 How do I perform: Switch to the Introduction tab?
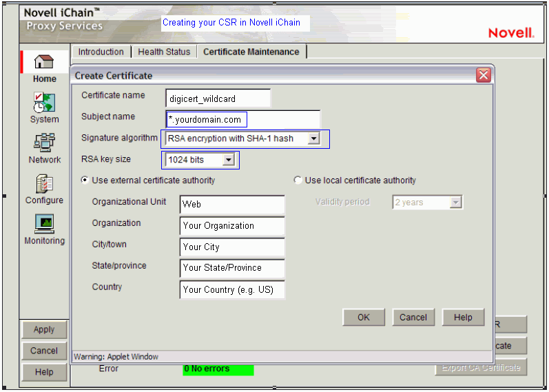(101, 52)
